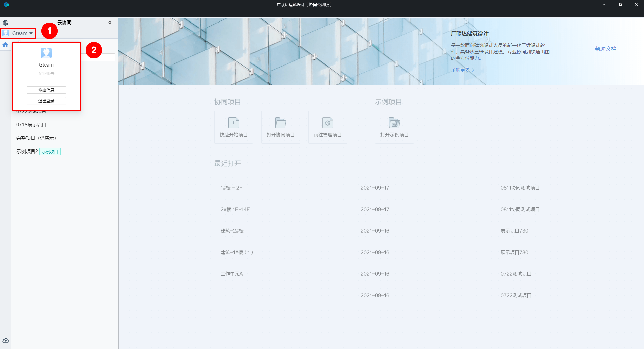Click 快速开始项目 icon tile

coord(234,127)
